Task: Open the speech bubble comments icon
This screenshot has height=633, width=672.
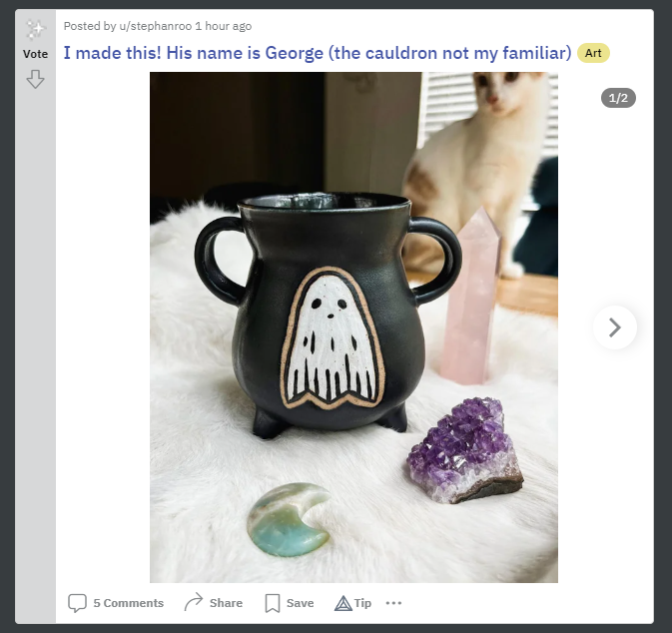Action: [77, 603]
